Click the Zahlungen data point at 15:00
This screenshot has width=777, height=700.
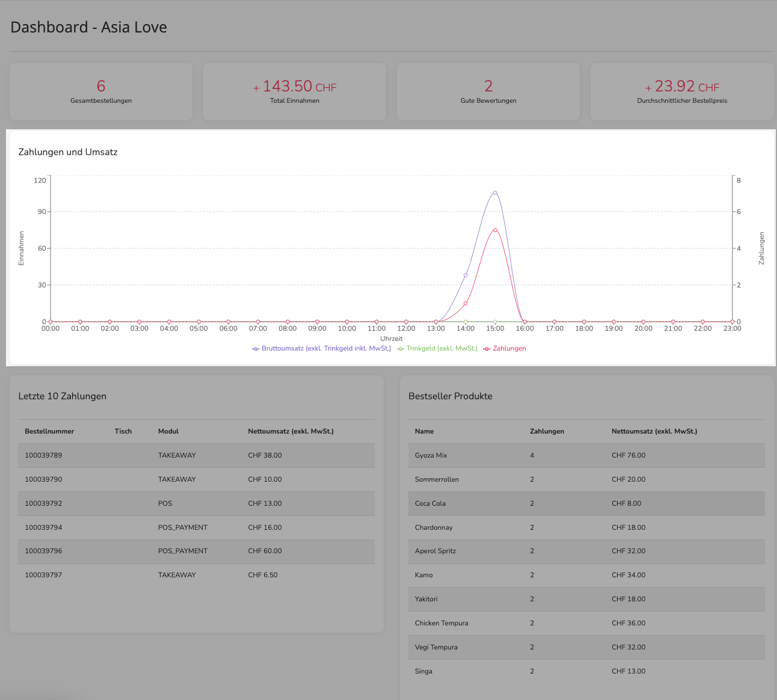[x=495, y=230]
